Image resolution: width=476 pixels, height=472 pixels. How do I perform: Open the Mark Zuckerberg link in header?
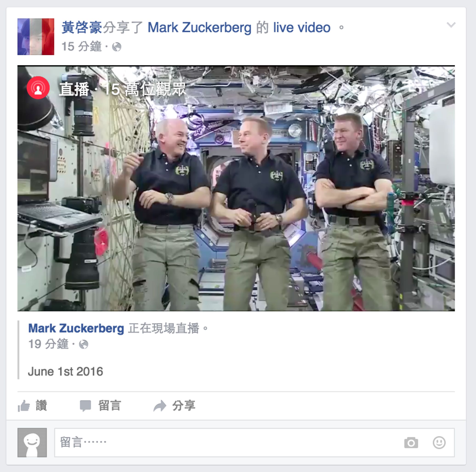pyautogui.click(x=200, y=27)
